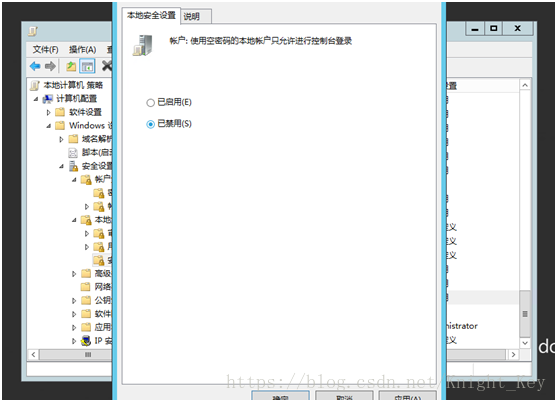Click the local computer policy scroll icon
The height and width of the screenshot is (402, 557).
click(35, 86)
